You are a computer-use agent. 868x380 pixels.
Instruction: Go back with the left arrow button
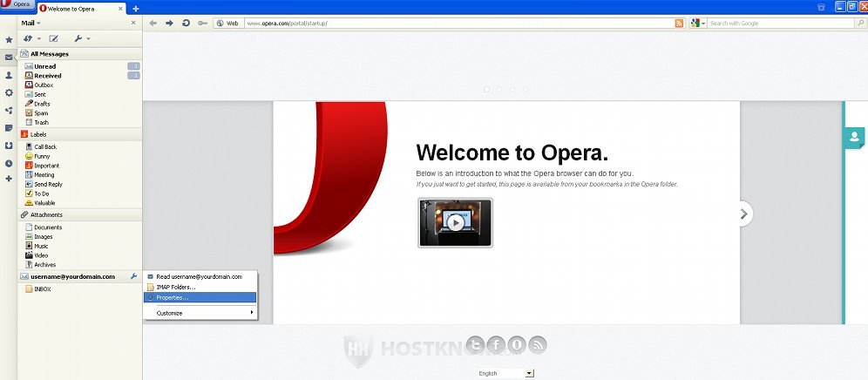(153, 24)
